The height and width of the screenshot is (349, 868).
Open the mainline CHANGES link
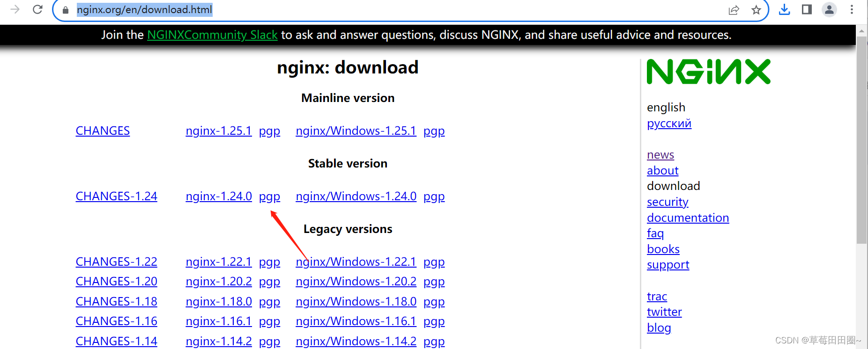pos(103,131)
